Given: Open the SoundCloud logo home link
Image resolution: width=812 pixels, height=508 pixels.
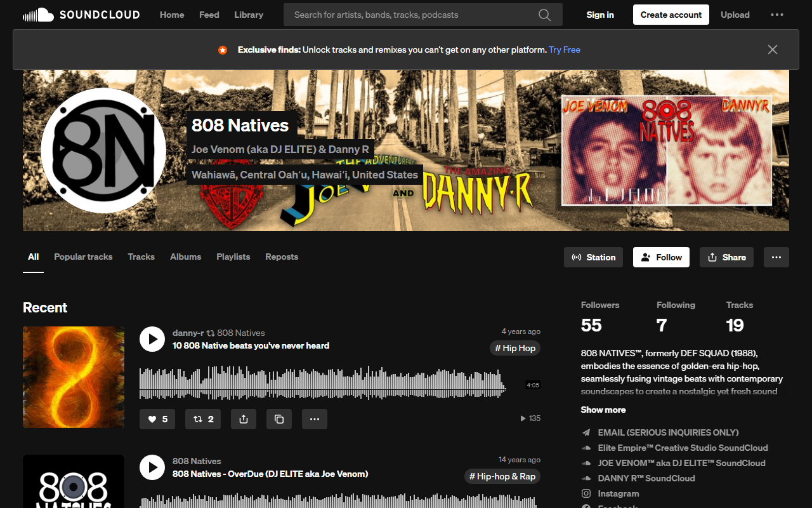Looking at the screenshot, I should pos(81,15).
